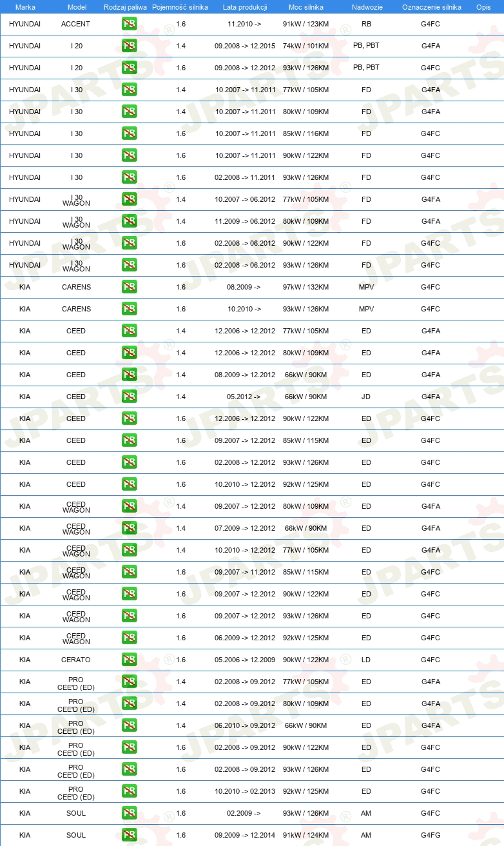Click the 08.2009 -> date in Carens row

coord(245,287)
